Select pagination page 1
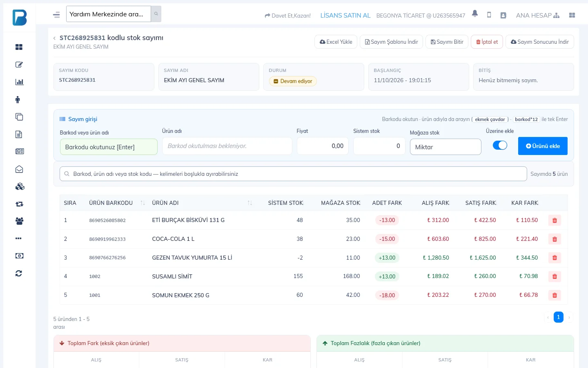 [559, 317]
